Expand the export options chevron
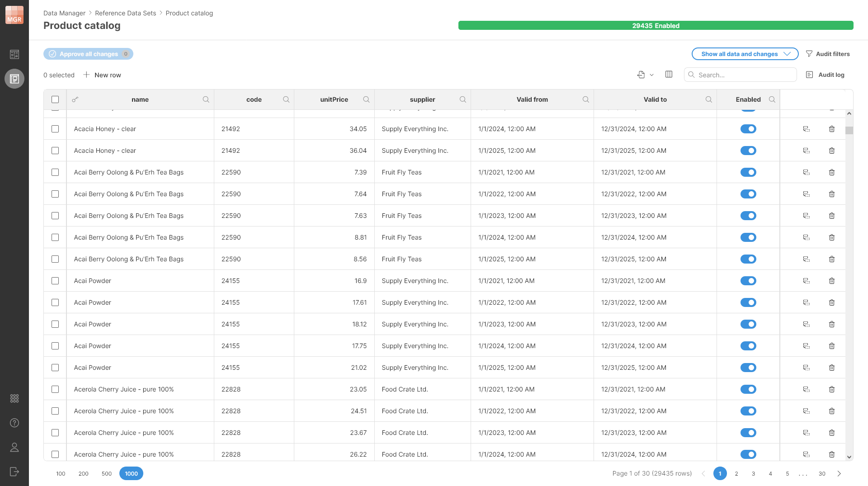 651,75
